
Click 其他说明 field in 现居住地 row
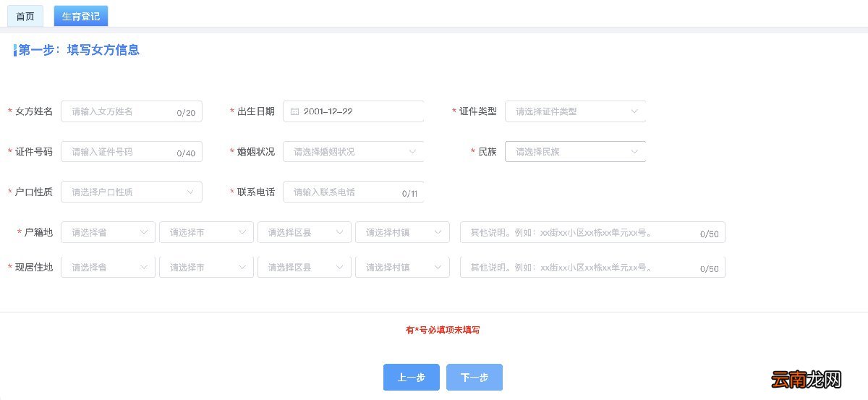coord(592,267)
